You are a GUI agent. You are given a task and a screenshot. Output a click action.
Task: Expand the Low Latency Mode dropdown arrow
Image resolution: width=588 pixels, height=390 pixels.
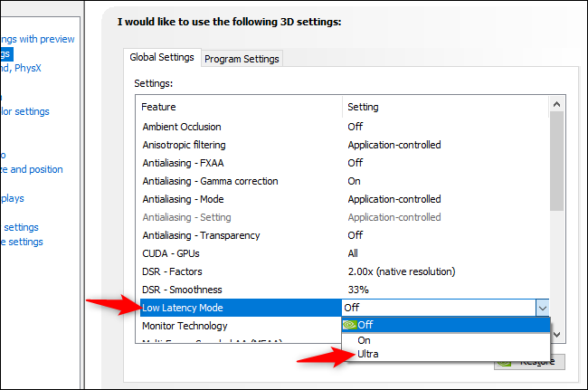coord(542,308)
